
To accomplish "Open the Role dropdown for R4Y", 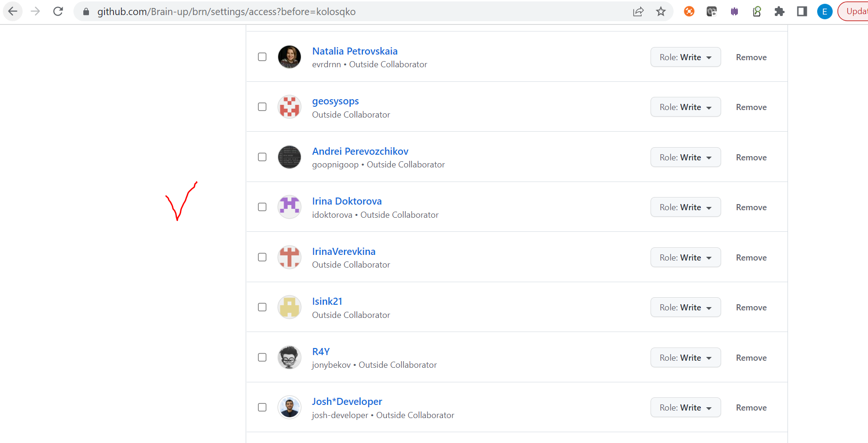I will click(685, 357).
